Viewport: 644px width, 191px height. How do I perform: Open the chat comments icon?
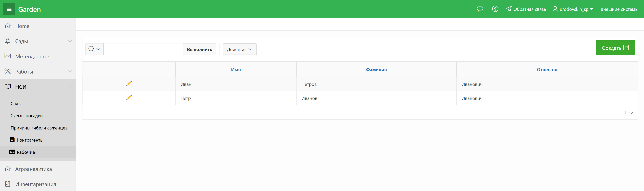click(x=480, y=9)
